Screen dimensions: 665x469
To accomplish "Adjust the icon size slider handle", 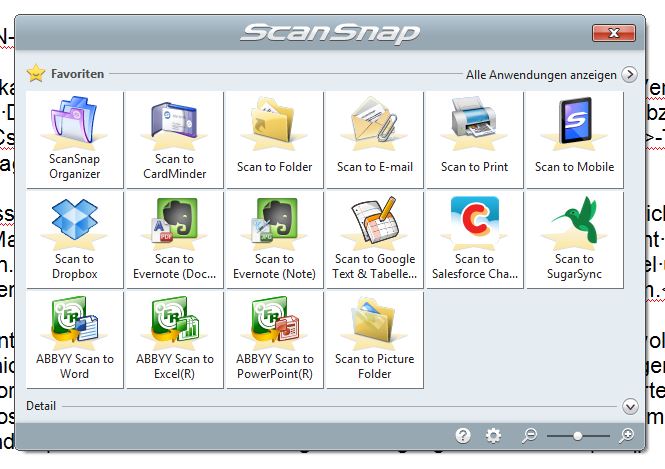I will (x=577, y=436).
